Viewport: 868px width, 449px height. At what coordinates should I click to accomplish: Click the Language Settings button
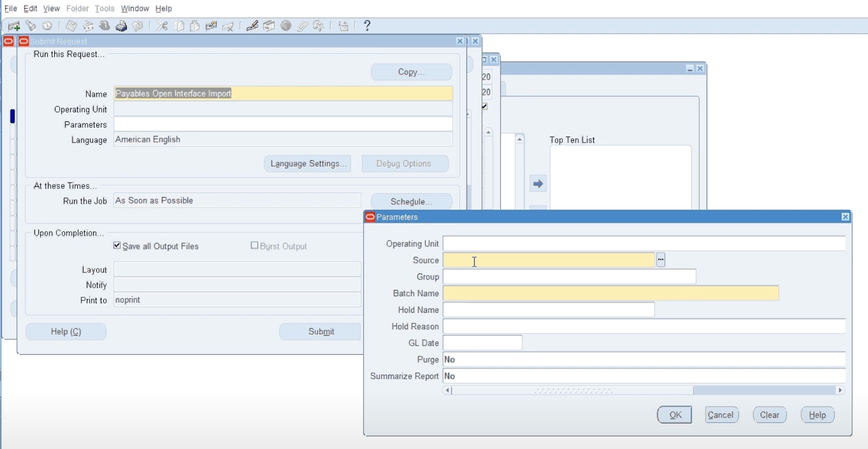click(x=307, y=164)
